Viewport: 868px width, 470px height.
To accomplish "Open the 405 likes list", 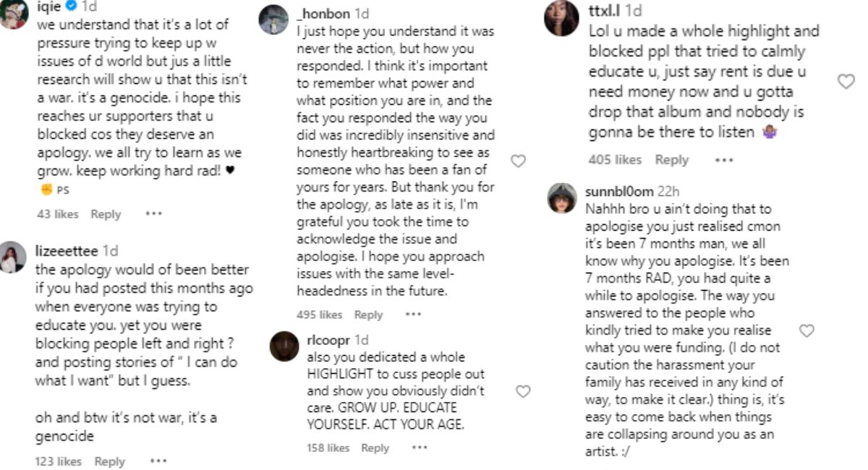I will click(615, 160).
